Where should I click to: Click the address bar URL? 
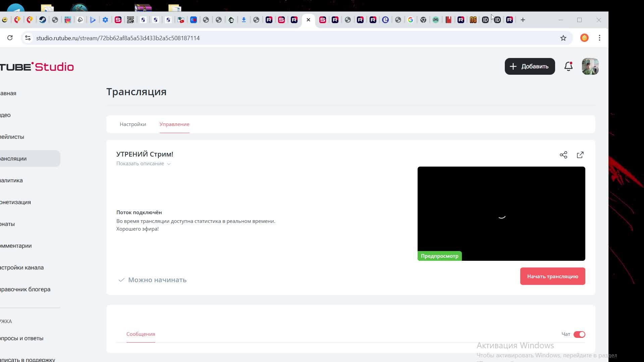point(118,38)
